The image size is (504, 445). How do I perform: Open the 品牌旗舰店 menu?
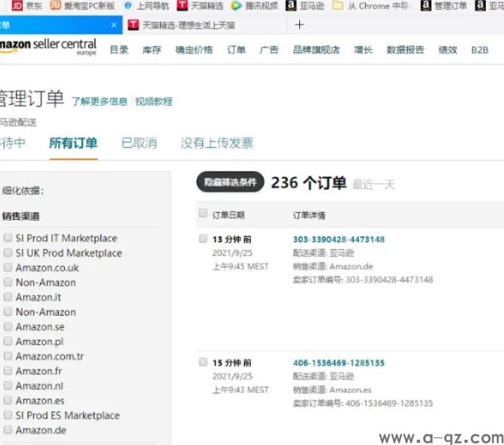tap(317, 50)
